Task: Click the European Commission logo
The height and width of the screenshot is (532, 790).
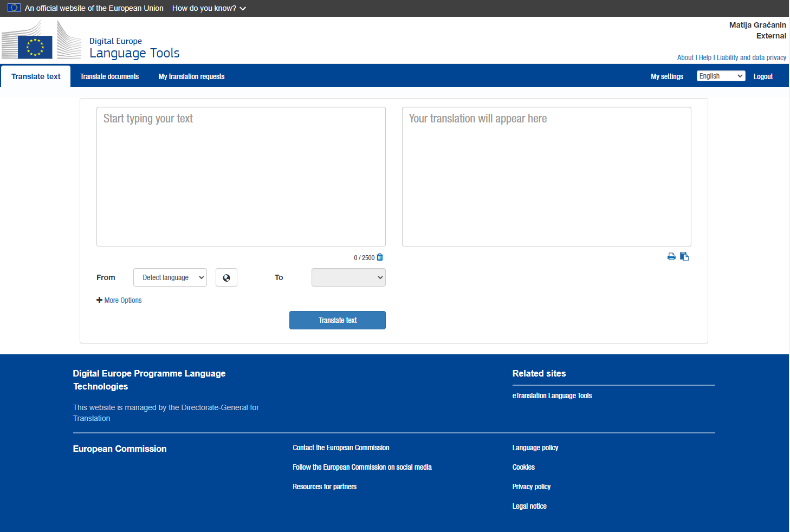Action: 41,41
